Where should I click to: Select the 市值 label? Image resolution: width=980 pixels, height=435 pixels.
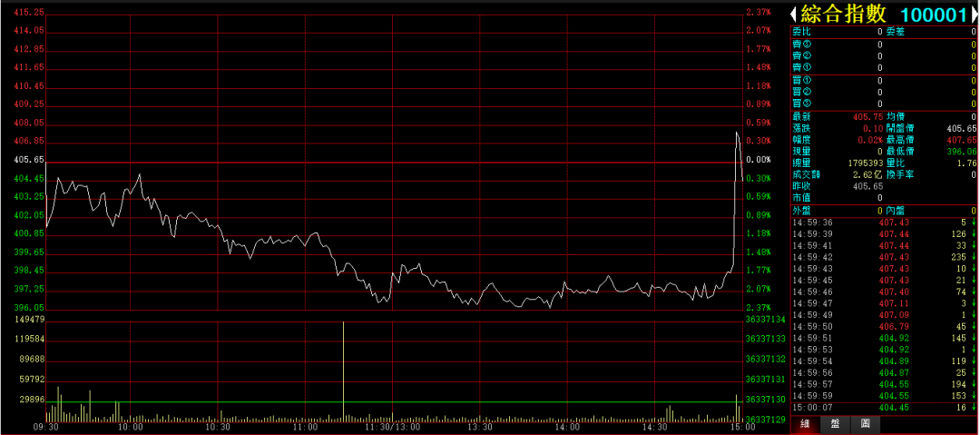point(802,197)
